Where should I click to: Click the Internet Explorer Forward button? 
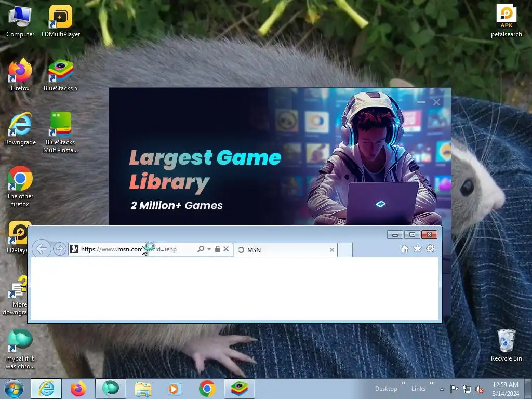click(59, 249)
